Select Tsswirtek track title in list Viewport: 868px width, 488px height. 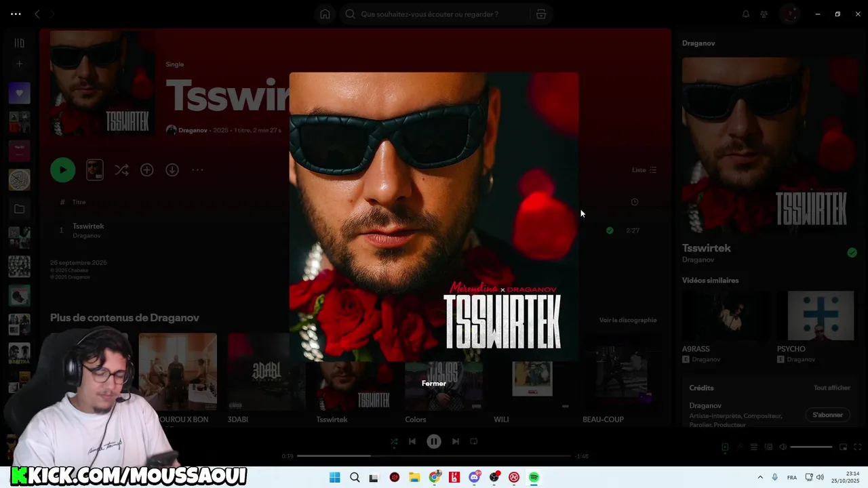pos(88,226)
